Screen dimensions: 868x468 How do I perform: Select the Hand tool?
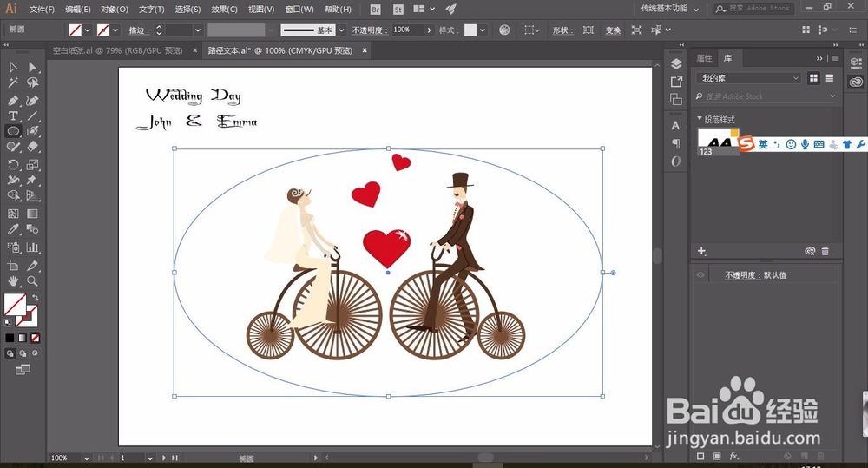[x=13, y=281]
